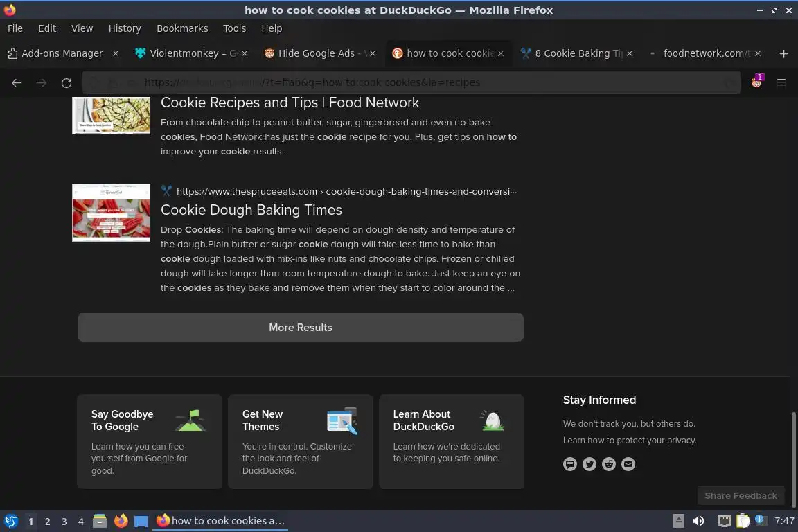Click the page vertical scrollbar thumb
The width and height of the screenshot is (798, 532).
[793, 460]
